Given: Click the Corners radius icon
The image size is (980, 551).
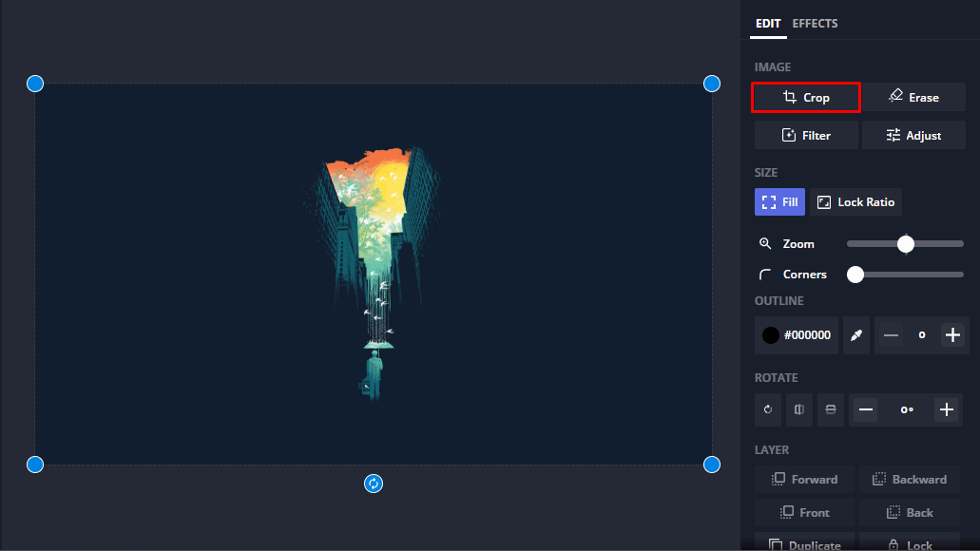Looking at the screenshot, I should click(765, 275).
